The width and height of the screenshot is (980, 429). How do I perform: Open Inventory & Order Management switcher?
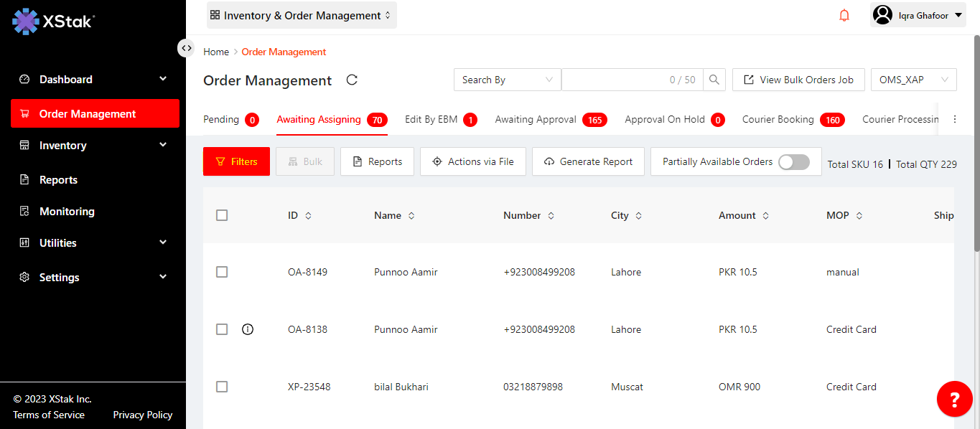302,15
